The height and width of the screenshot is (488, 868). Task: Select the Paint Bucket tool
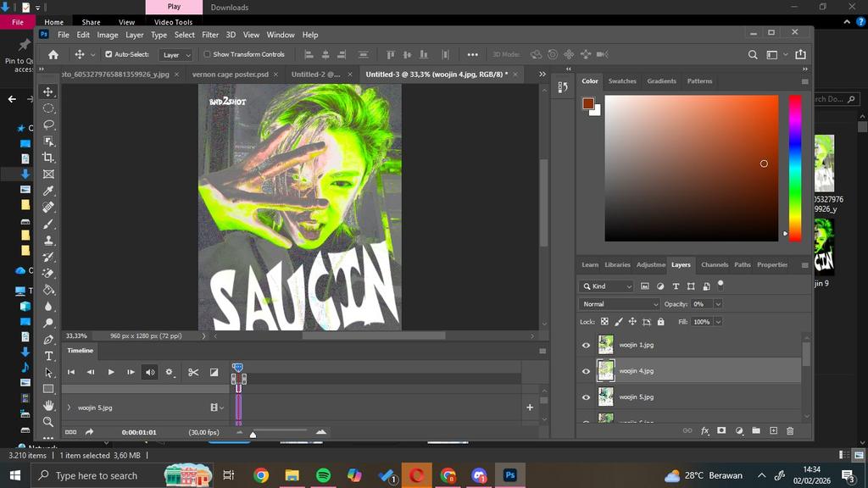click(48, 290)
